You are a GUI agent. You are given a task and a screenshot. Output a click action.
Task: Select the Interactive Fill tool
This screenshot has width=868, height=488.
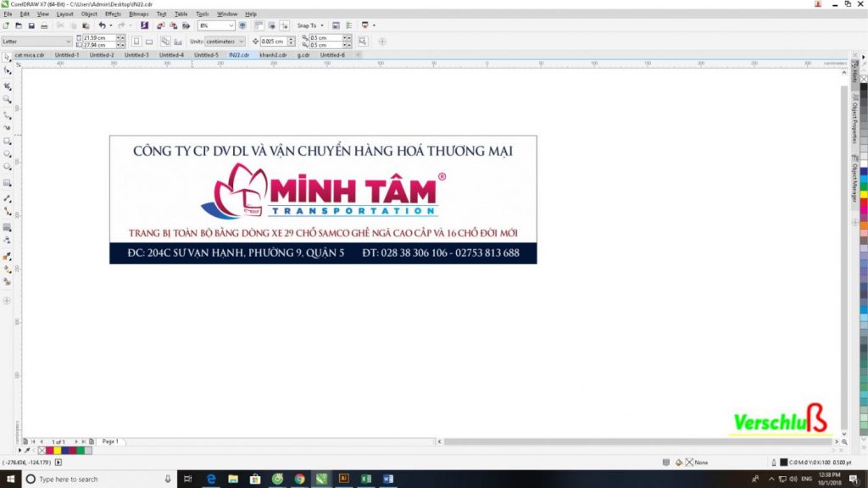[x=7, y=269]
